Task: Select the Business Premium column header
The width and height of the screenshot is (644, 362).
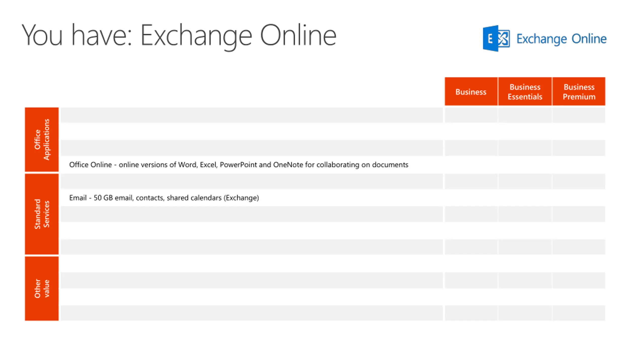Action: point(579,92)
